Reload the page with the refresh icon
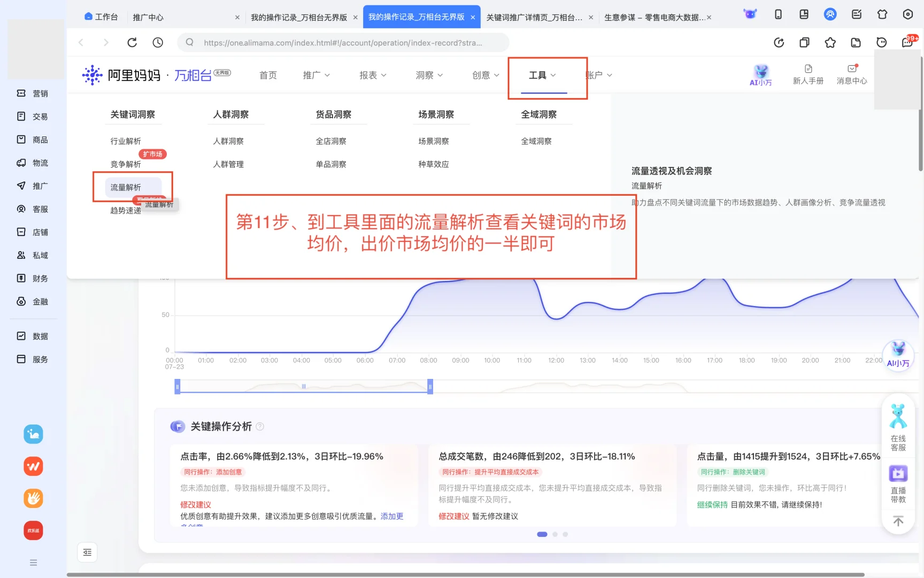 coord(132,42)
